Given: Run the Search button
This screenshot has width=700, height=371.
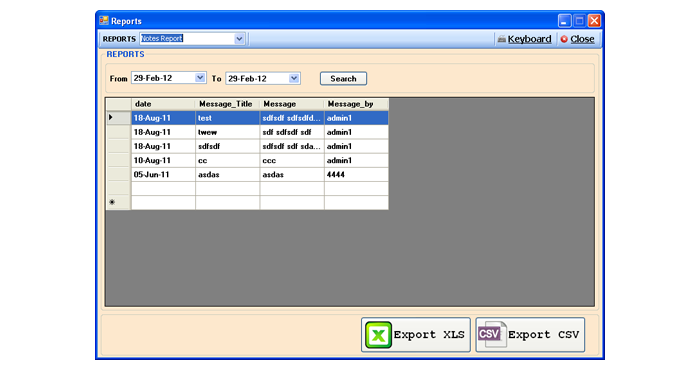Looking at the screenshot, I should pos(343,79).
